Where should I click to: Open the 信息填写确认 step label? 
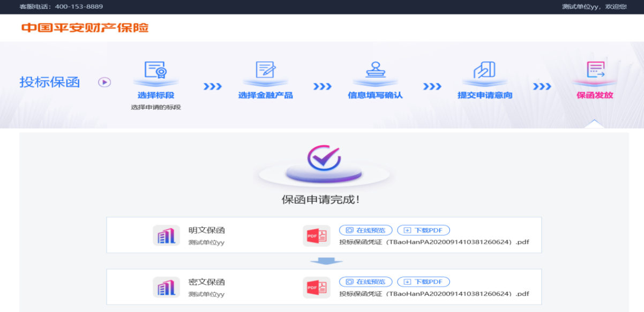pos(375,95)
